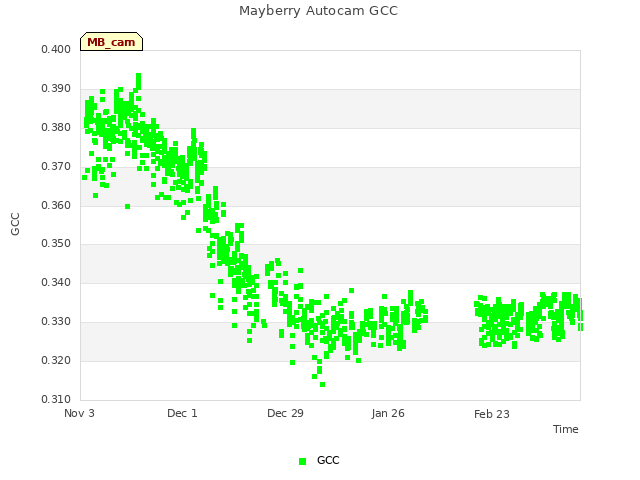Click the 0.340 y-axis value

click(x=56, y=282)
